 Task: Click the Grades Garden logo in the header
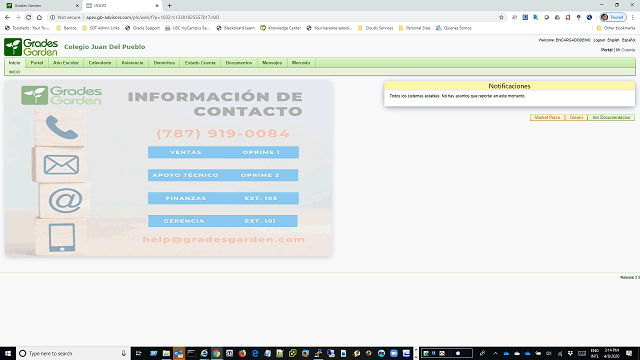click(31, 47)
